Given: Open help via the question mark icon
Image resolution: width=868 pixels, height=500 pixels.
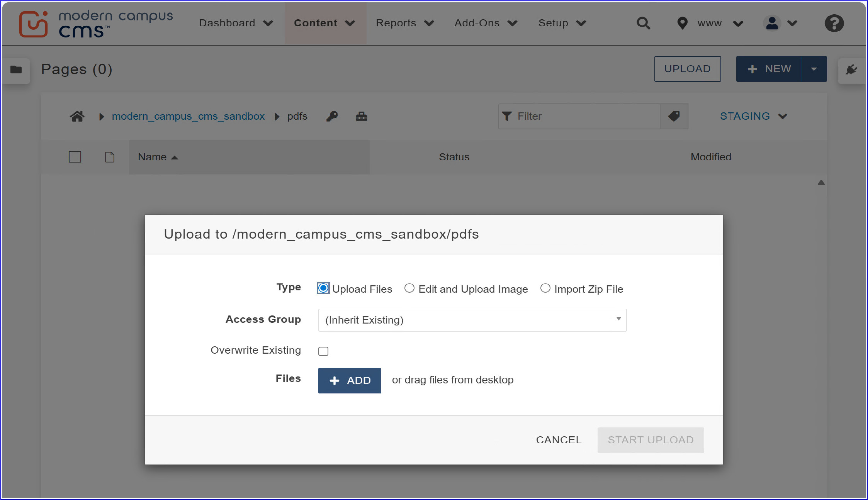Looking at the screenshot, I should [x=834, y=23].
